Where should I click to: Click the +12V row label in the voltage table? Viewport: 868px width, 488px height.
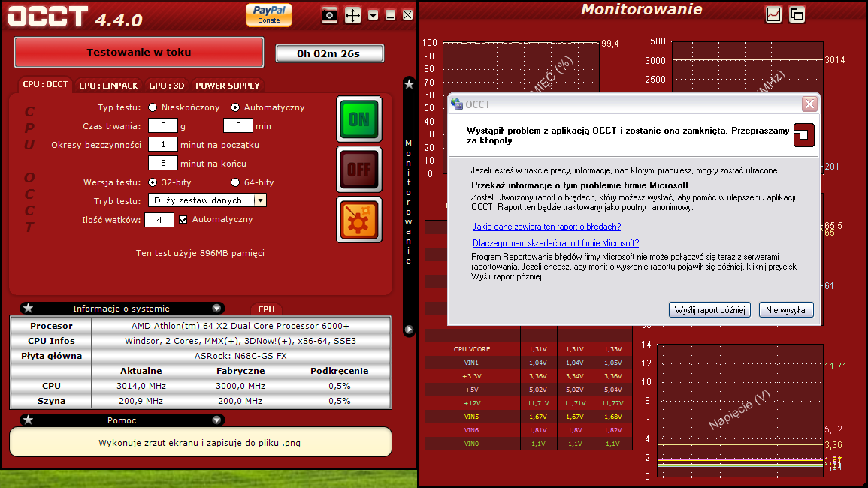click(x=472, y=403)
